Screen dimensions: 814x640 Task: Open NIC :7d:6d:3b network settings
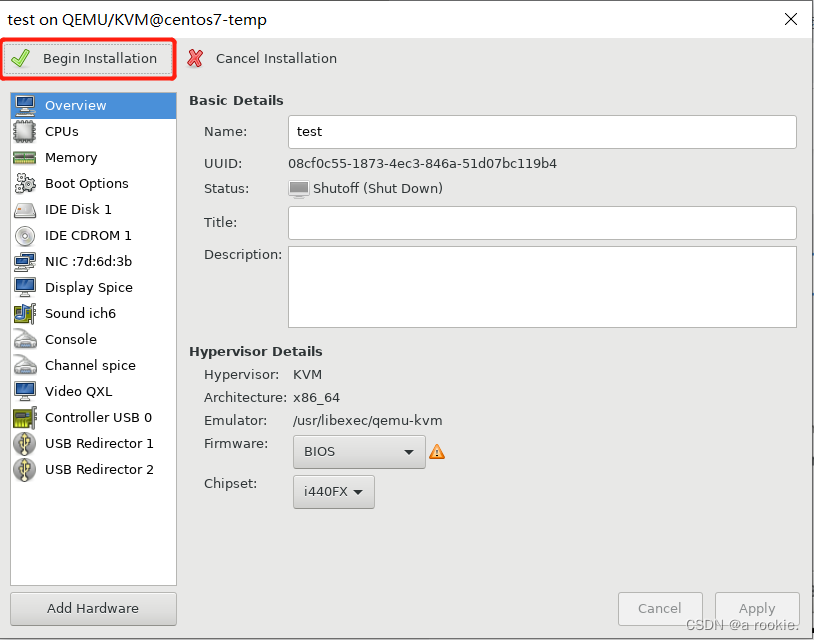point(88,262)
